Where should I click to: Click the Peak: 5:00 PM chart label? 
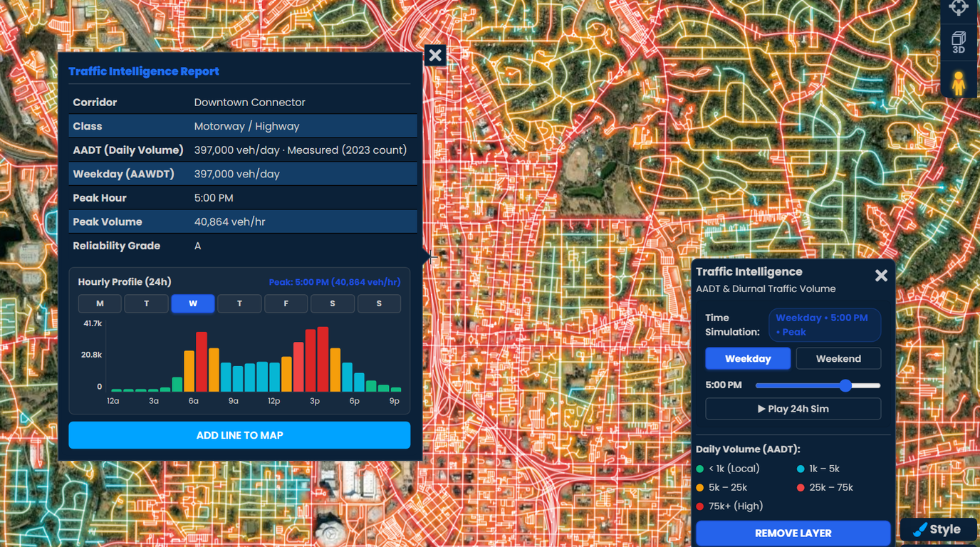pos(335,282)
